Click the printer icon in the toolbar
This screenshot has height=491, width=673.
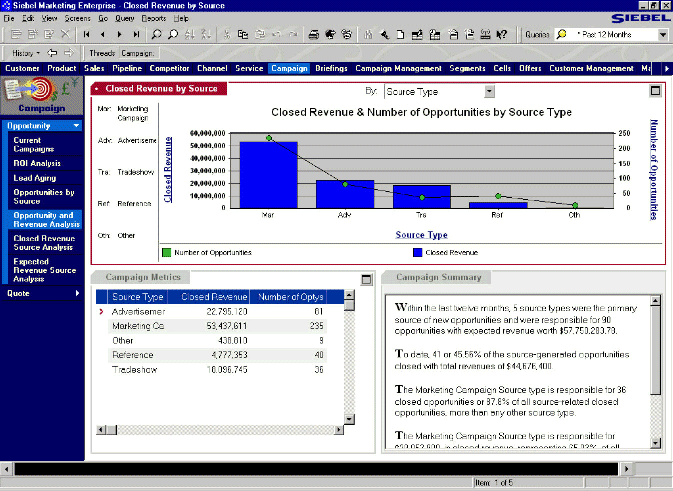[314, 34]
